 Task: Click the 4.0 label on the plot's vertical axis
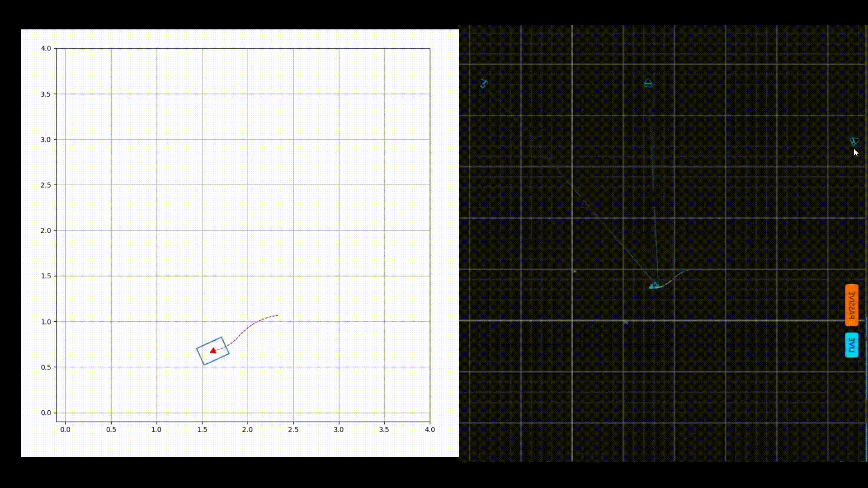pyautogui.click(x=46, y=48)
